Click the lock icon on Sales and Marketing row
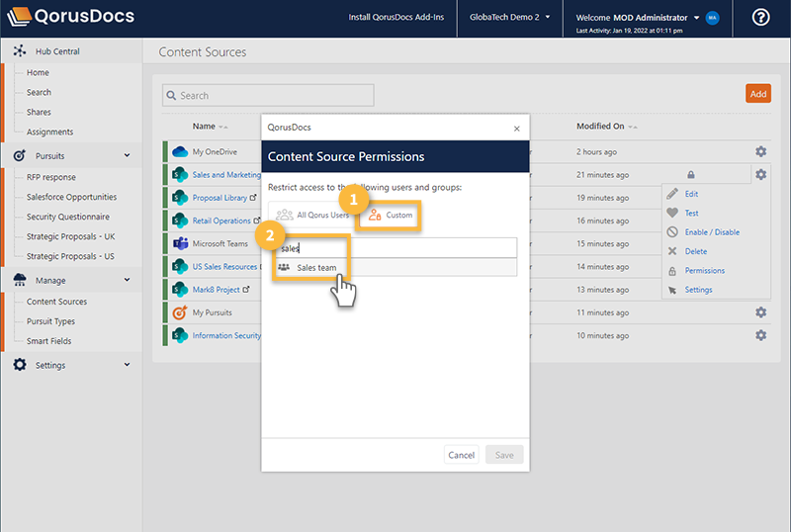 coord(691,175)
